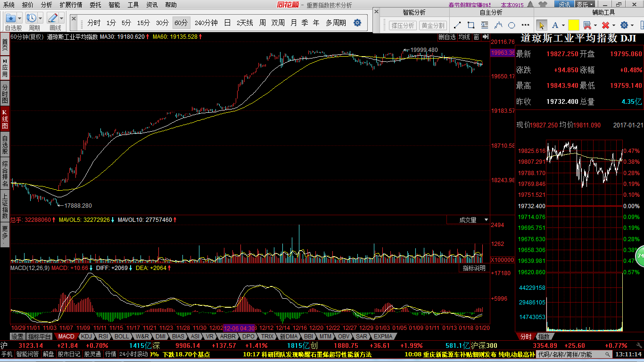644x362 pixels.
Task: Expand the 画线 dropdown arrow
Action: [62, 18]
